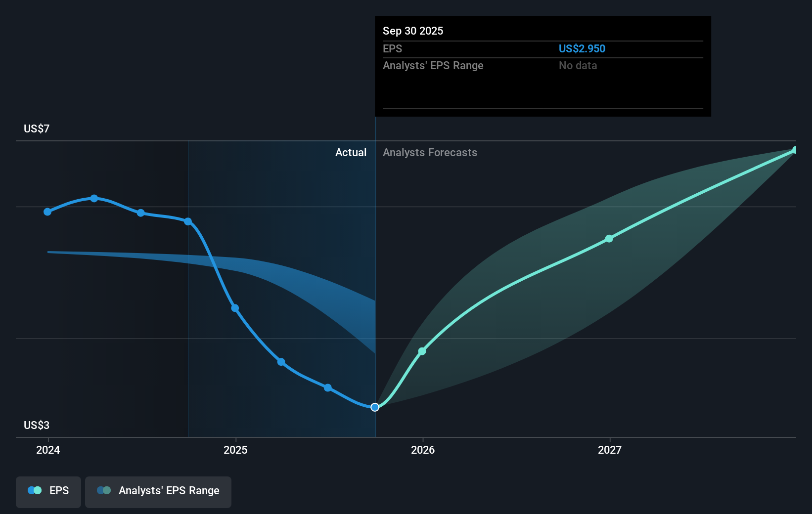Select the green forecast data point near 2026
Viewport: 812px width, 514px height.
[422, 351]
